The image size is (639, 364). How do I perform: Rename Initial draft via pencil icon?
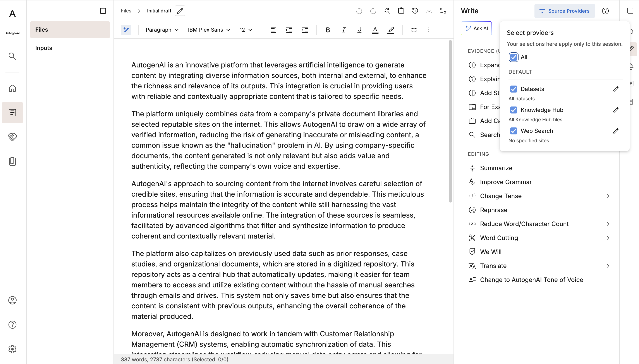coord(180,11)
